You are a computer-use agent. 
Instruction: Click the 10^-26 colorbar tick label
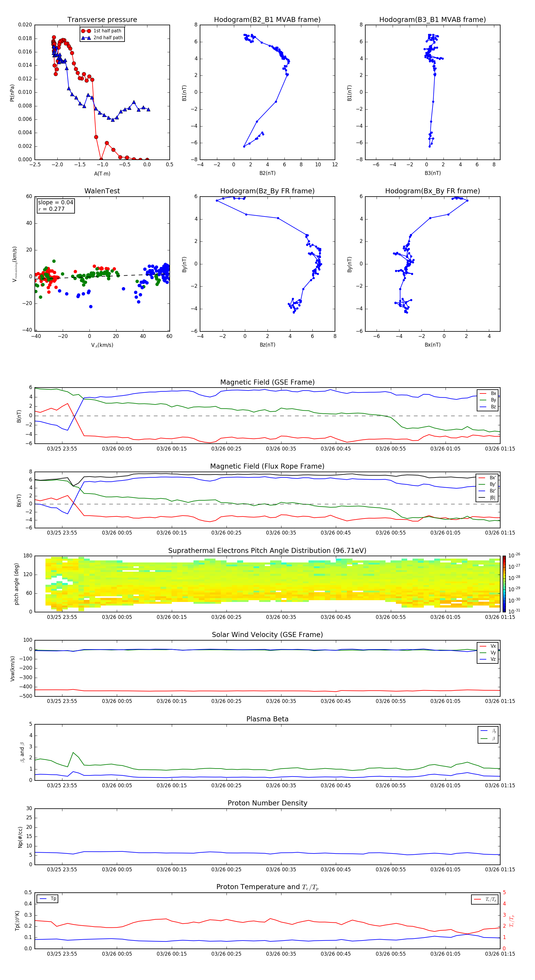(x=514, y=555)
